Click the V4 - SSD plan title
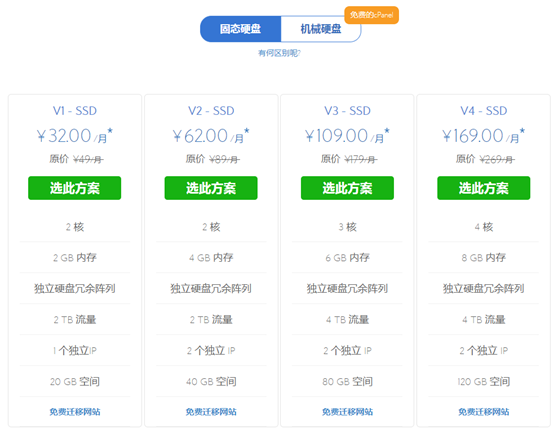 pyautogui.click(x=484, y=111)
